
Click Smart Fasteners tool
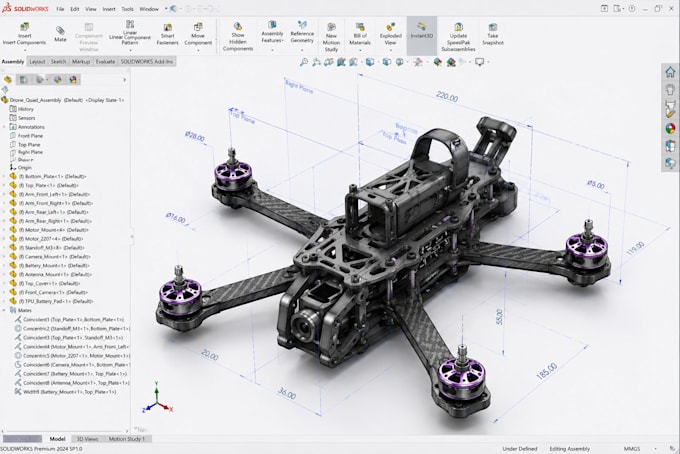point(167,34)
